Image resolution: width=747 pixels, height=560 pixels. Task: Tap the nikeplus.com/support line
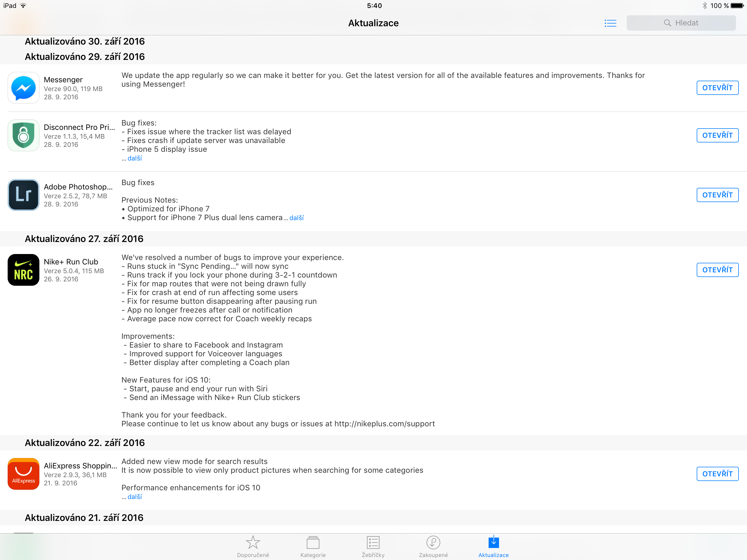click(x=278, y=424)
